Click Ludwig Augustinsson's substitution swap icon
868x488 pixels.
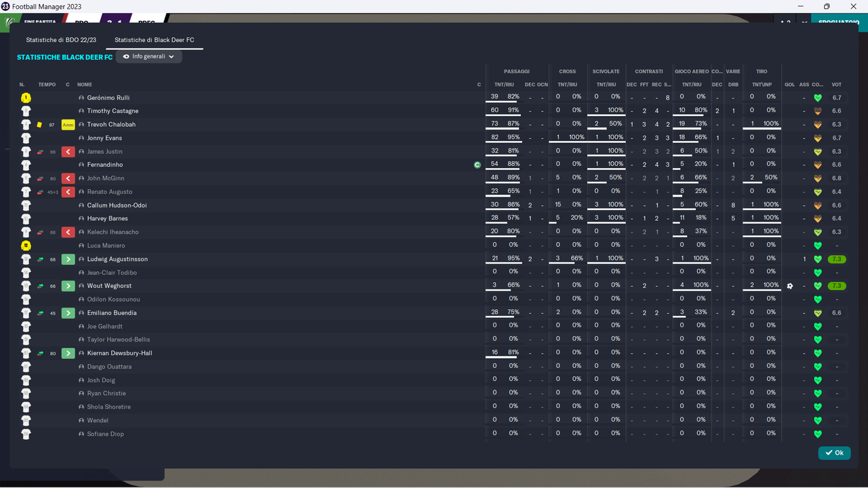[x=40, y=259]
